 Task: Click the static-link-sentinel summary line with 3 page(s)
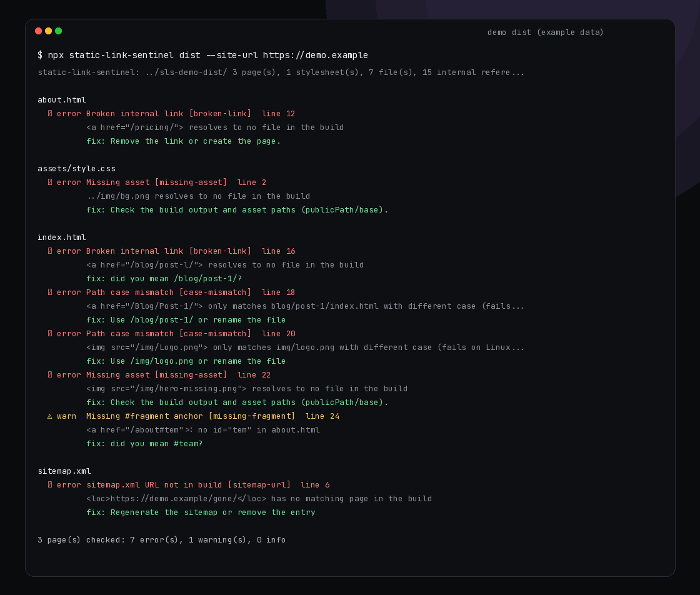click(281, 72)
